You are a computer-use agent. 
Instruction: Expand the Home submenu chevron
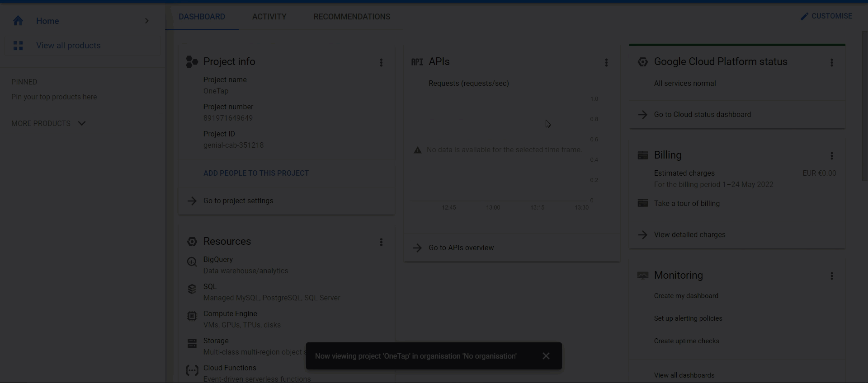(146, 21)
